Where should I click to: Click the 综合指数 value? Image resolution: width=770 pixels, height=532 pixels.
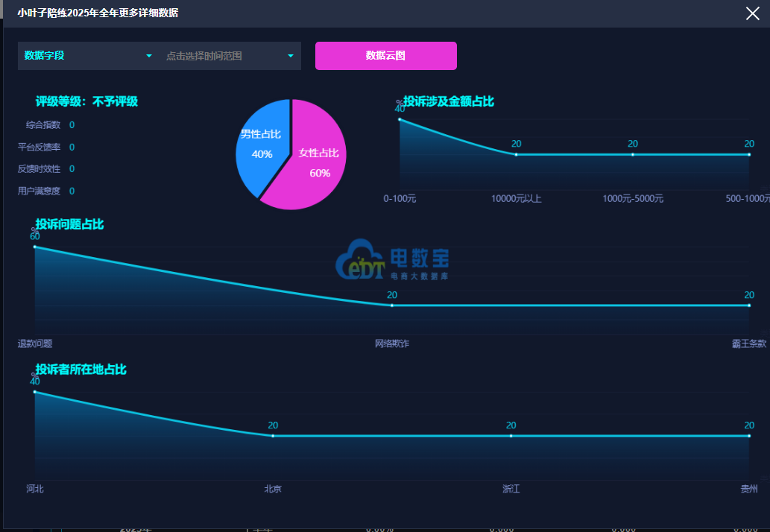click(x=72, y=125)
